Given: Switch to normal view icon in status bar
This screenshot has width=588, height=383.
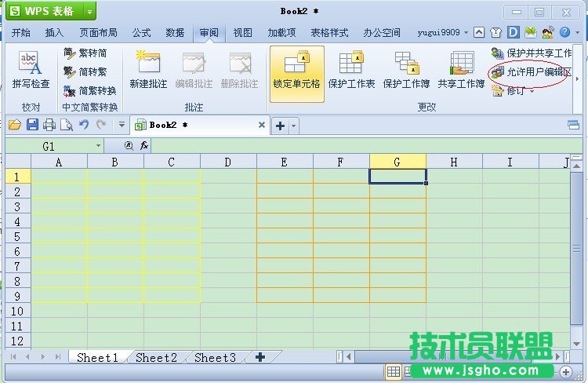Looking at the screenshot, I should tap(393, 372).
